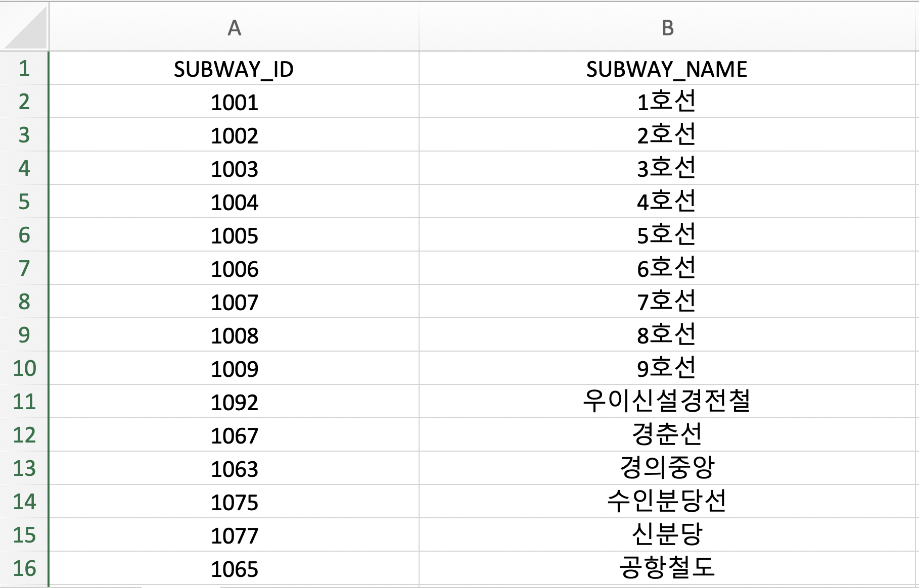The width and height of the screenshot is (919, 588).
Task: Select row 2 header
Action: (24, 102)
